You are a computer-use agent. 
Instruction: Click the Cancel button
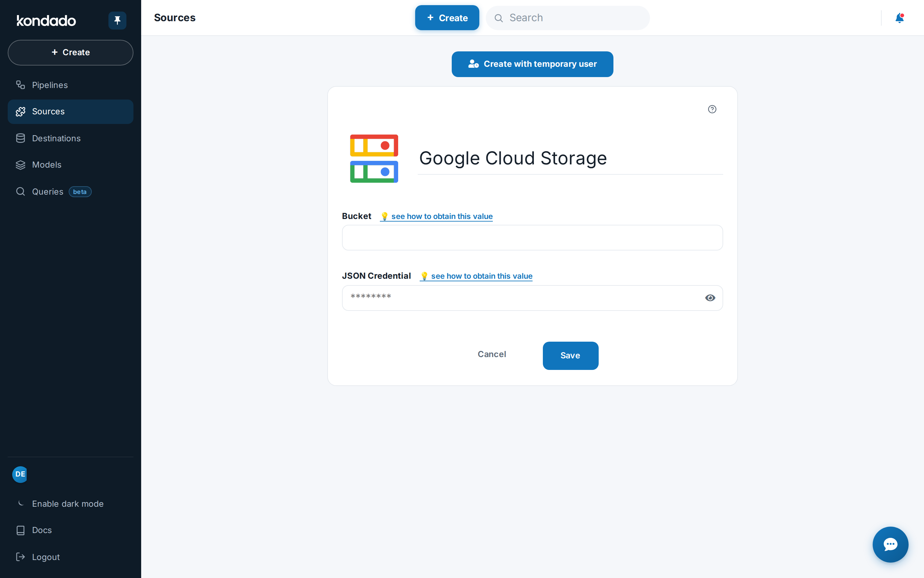coord(492,355)
